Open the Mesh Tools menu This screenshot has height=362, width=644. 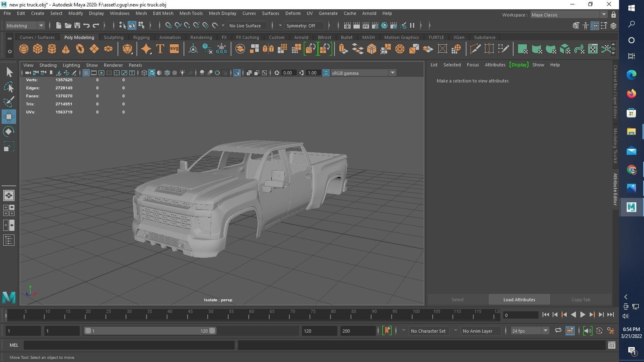coord(191,13)
